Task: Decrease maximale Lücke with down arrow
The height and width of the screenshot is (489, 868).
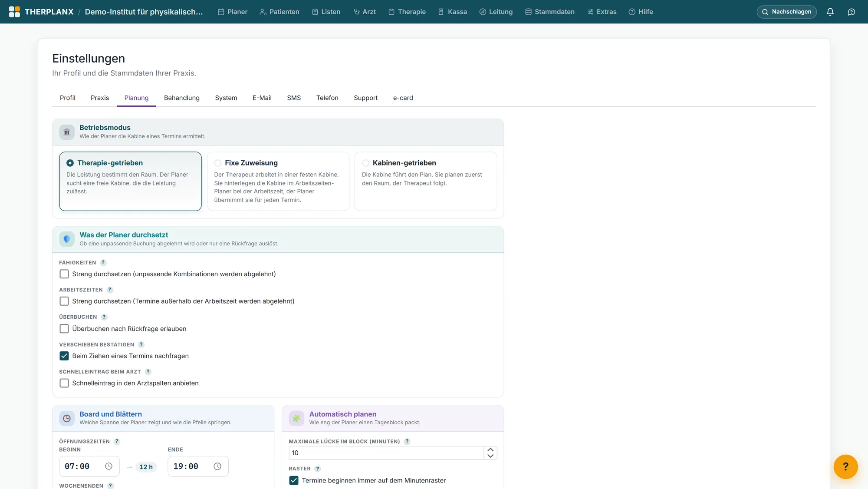Action: tap(490, 456)
